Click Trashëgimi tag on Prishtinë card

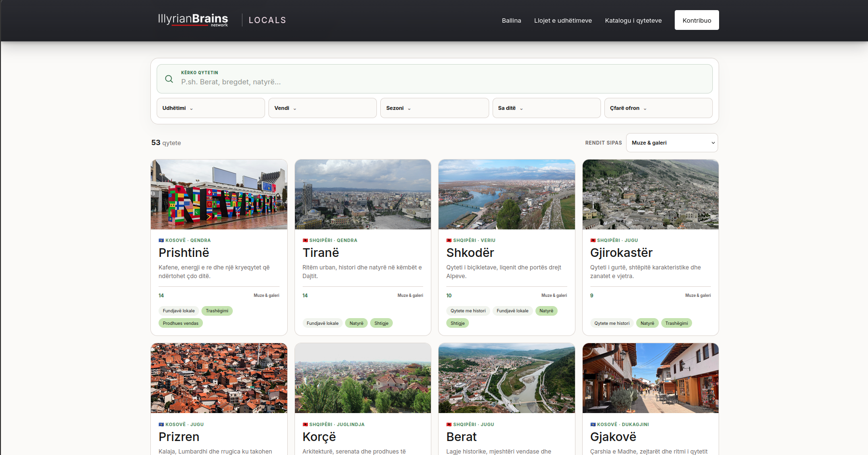pos(217,311)
